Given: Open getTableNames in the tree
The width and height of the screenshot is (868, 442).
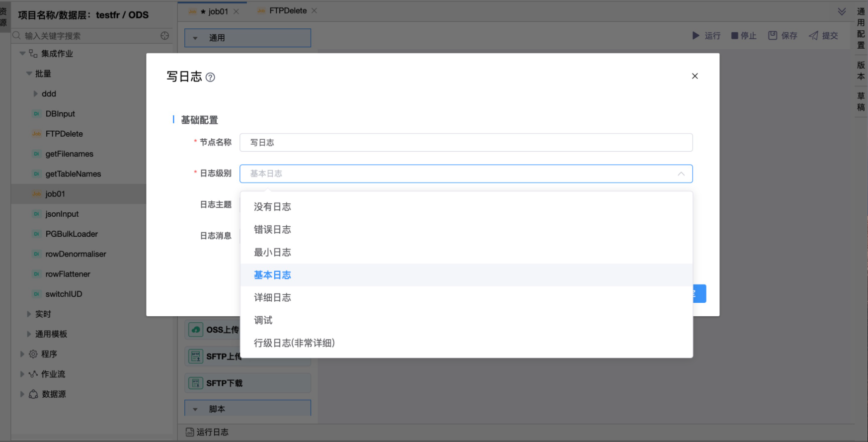Looking at the screenshot, I should pos(73,174).
